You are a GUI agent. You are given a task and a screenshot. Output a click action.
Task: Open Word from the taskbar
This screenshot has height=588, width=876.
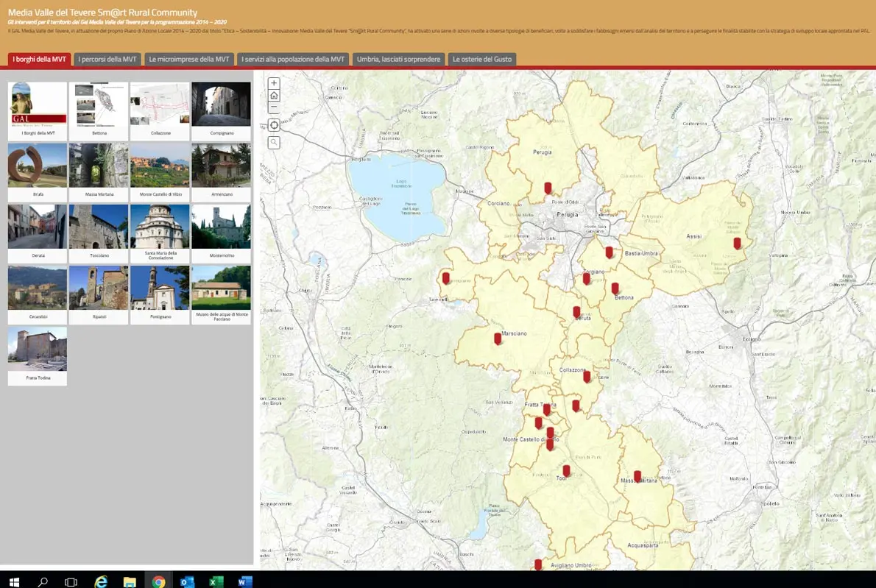(244, 581)
